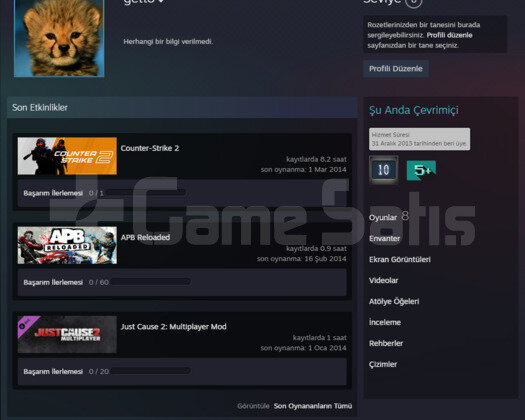Open Atölye Öğeleri workshop items
The width and height of the screenshot is (525, 420).
click(394, 301)
